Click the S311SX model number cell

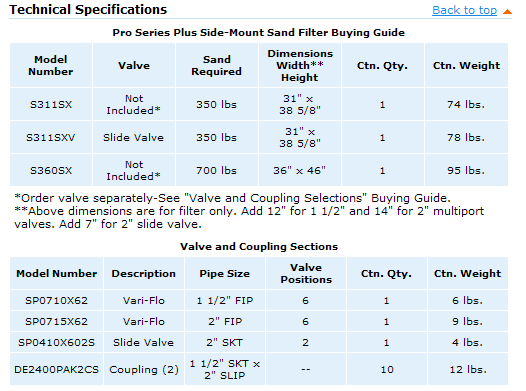(51, 104)
